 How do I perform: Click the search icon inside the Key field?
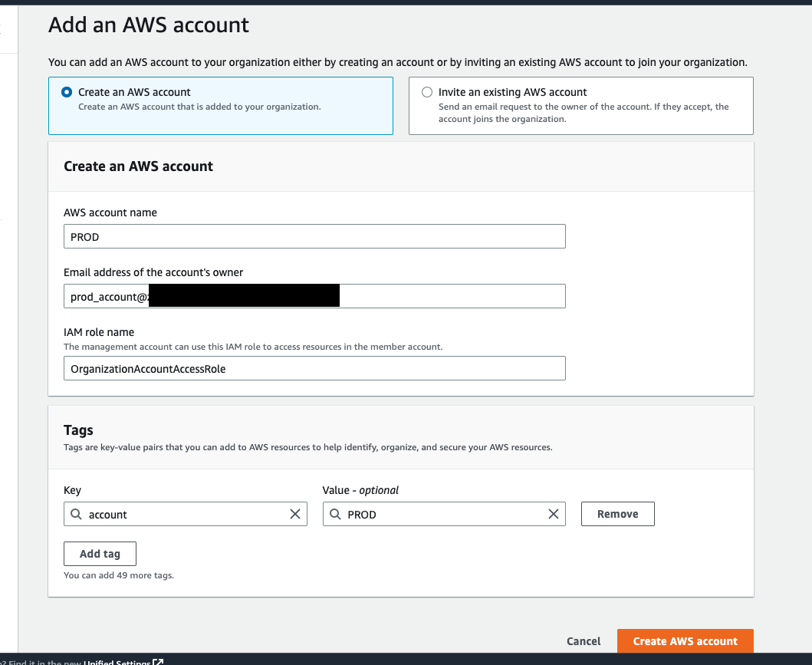pos(76,514)
